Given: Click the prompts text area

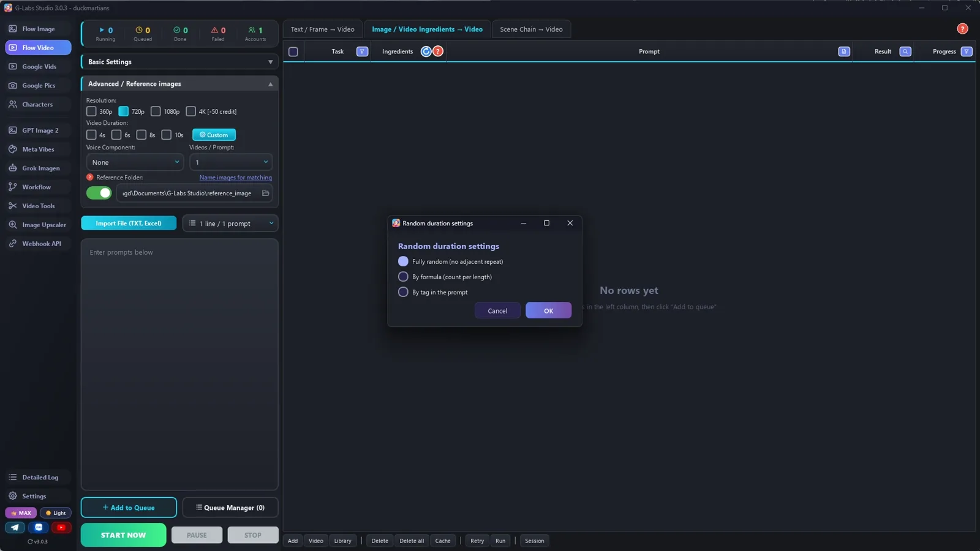Looking at the screenshot, I should pos(179,364).
